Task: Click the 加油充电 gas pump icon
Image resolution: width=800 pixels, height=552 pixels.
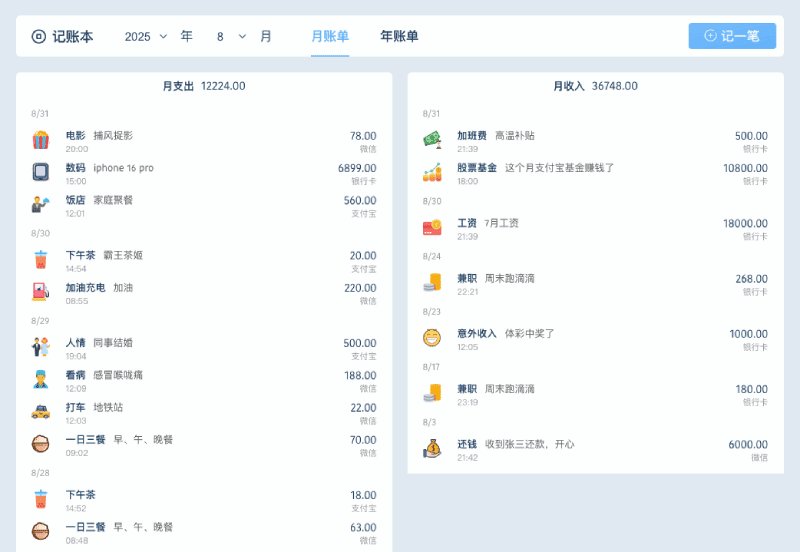Action: tap(40, 292)
